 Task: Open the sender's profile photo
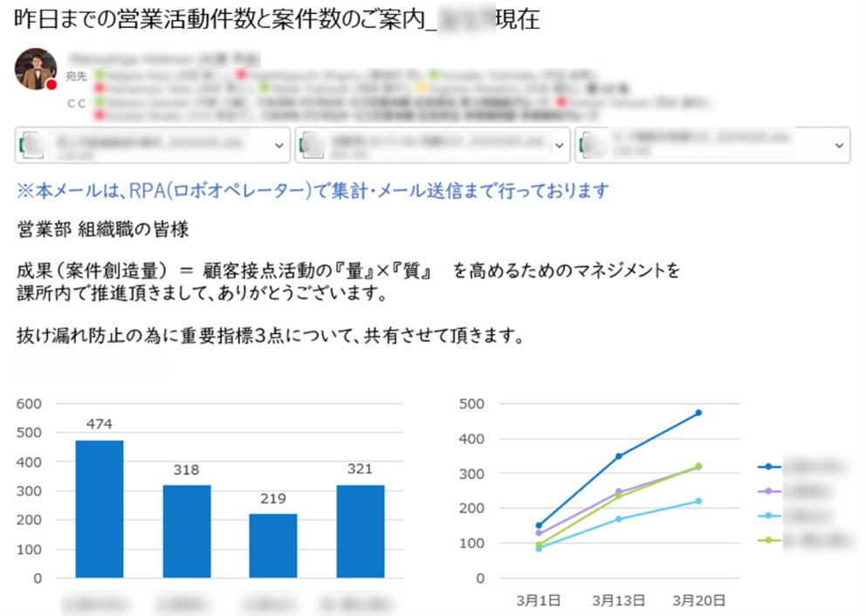[35, 68]
